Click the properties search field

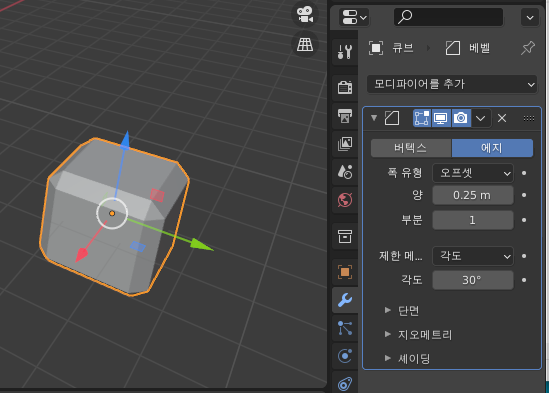pyautogui.click(x=449, y=17)
